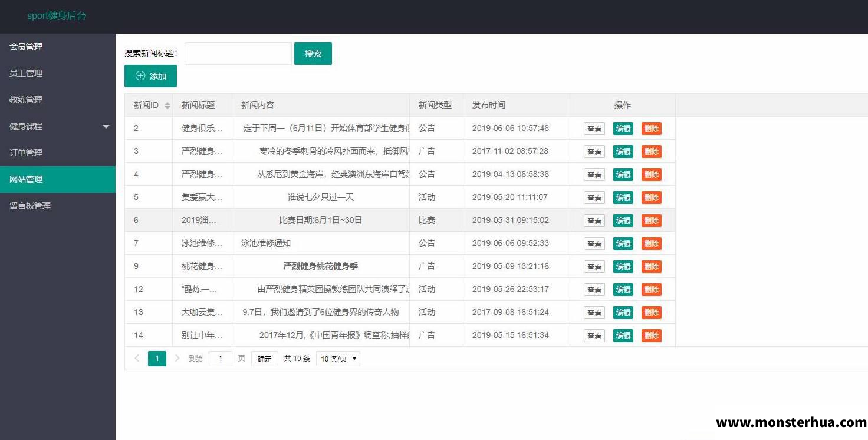Click timestamp 2017-09-08 16:51:24
This screenshot has height=440, width=868.
pos(511,312)
